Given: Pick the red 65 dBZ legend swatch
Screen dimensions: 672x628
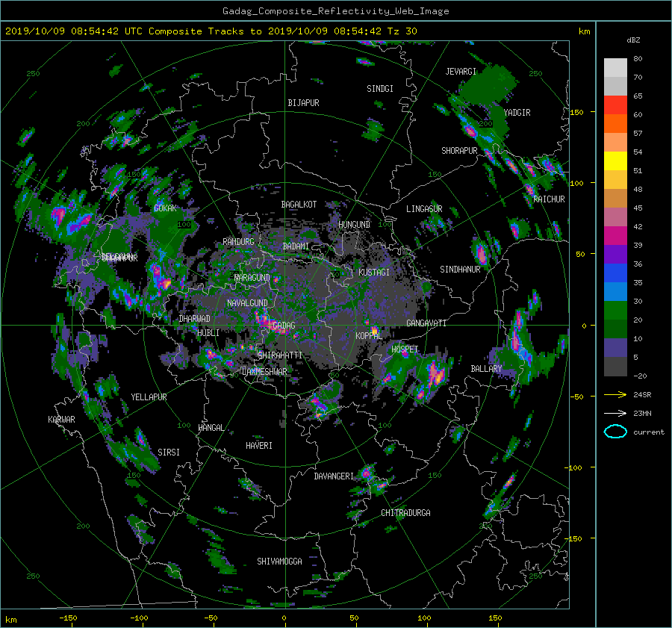Looking at the screenshot, I should coord(615,105).
